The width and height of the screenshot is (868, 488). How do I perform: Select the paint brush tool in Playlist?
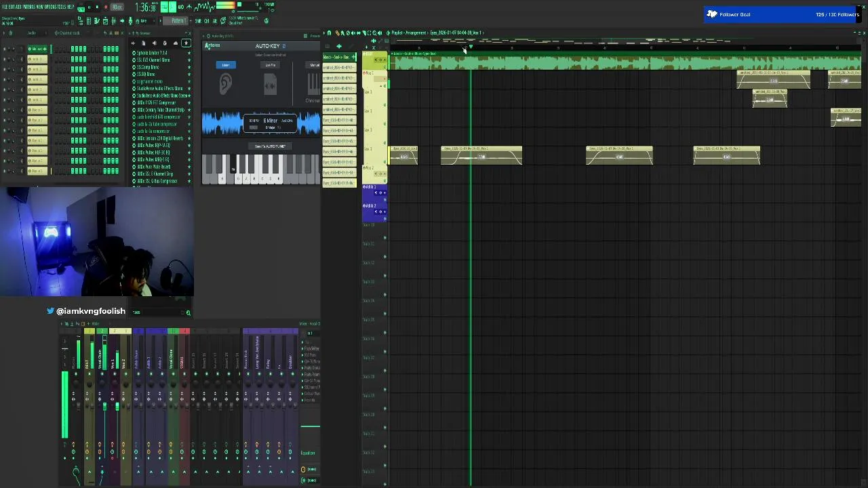(x=342, y=33)
